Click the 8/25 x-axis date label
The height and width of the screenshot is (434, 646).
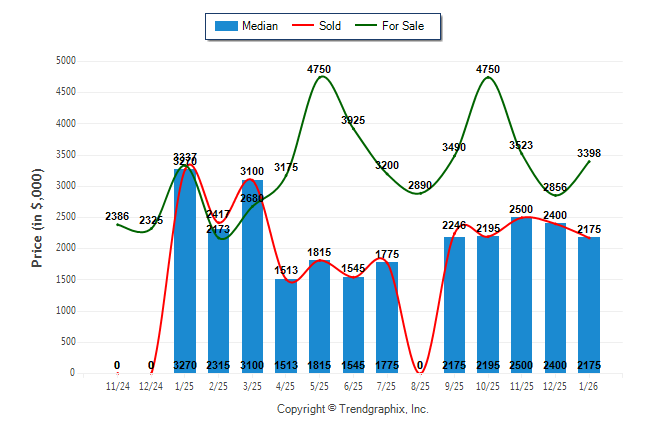(x=421, y=385)
